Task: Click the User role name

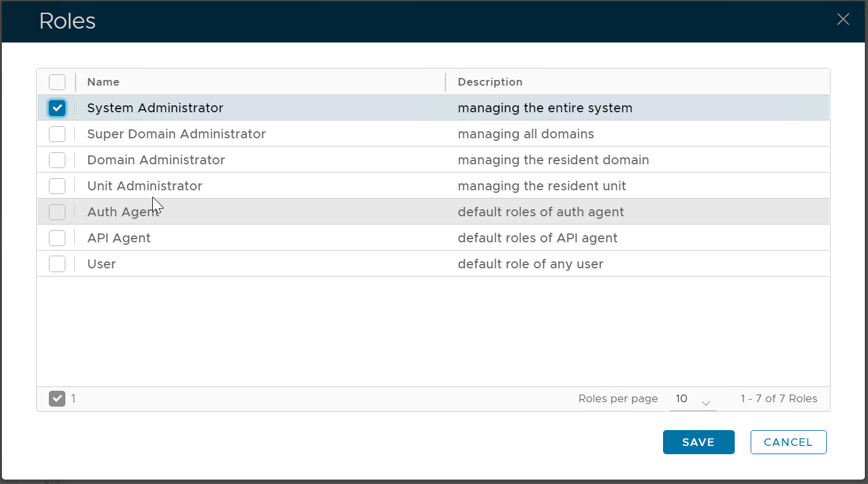Action: (102, 264)
